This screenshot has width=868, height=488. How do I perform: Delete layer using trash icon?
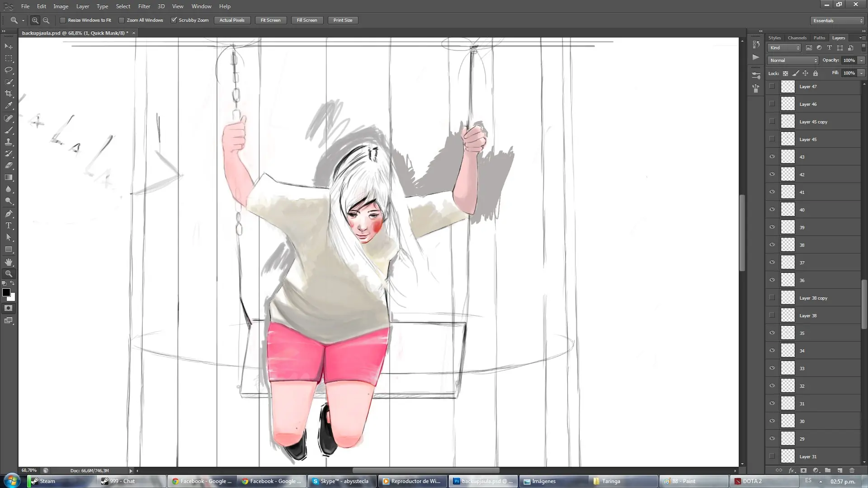(x=852, y=470)
